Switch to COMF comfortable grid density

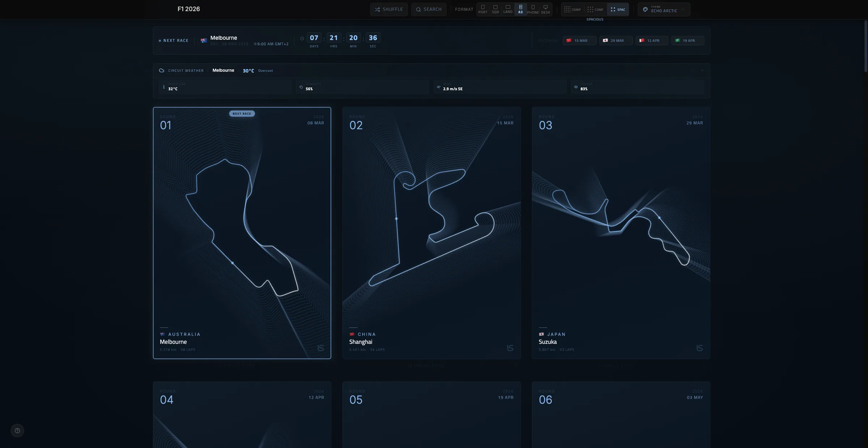coord(595,9)
